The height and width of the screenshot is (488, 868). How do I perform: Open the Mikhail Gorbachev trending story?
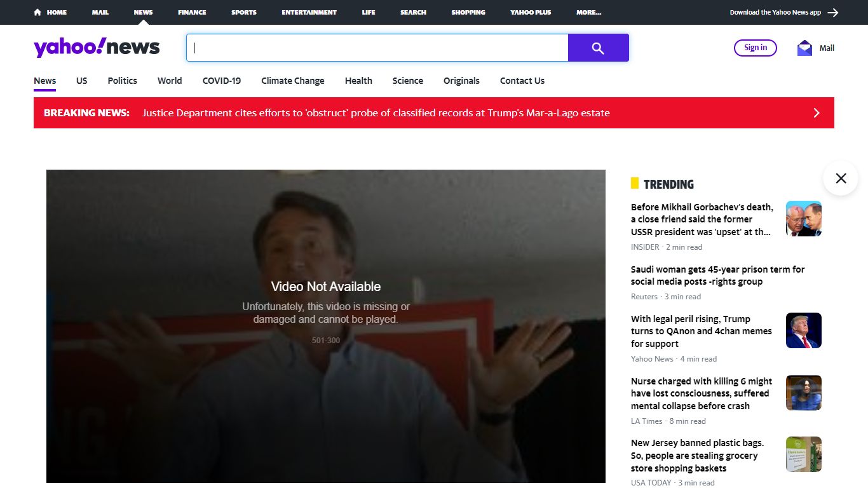pyautogui.click(x=702, y=219)
